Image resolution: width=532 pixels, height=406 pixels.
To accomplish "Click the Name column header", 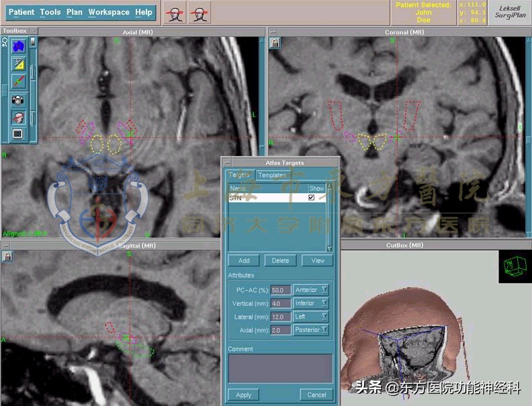I will (x=268, y=188).
